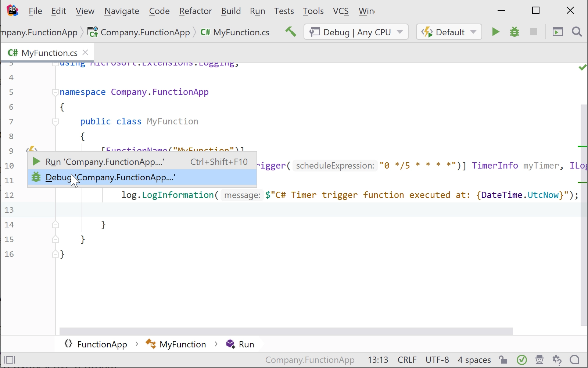The image size is (588, 368).
Task: Click fold end marker on line 16
Action: click(x=55, y=254)
